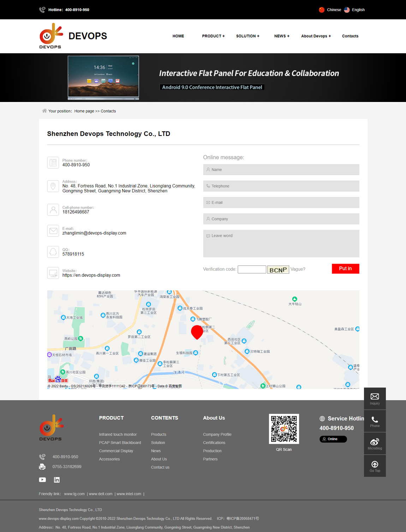Image resolution: width=406 pixels, height=532 pixels.
Task: Expand the SOLUTION + menu
Action: tap(247, 36)
